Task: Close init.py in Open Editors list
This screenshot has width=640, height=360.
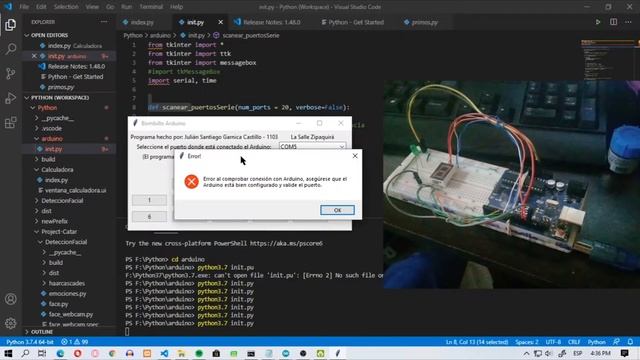Action: tap(34, 56)
